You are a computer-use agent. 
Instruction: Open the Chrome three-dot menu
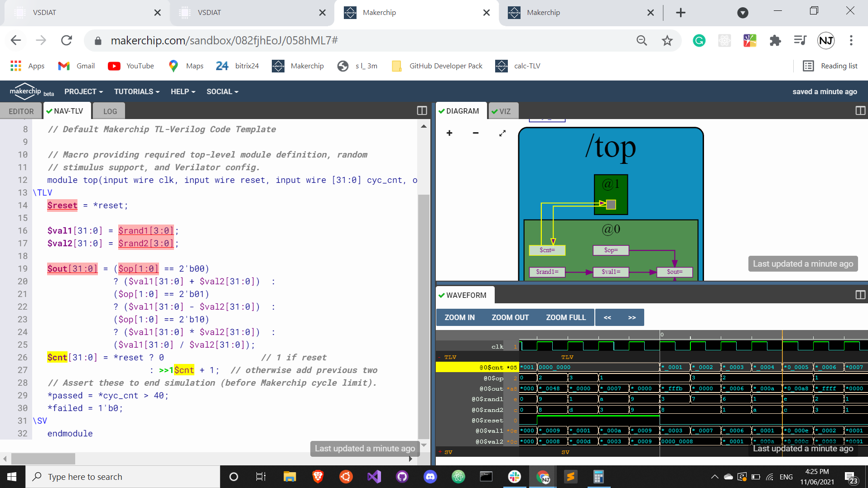coord(851,41)
